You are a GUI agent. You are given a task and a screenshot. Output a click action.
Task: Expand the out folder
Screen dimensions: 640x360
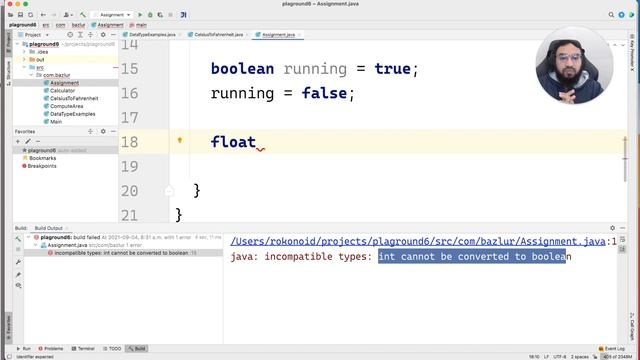pos(24,60)
